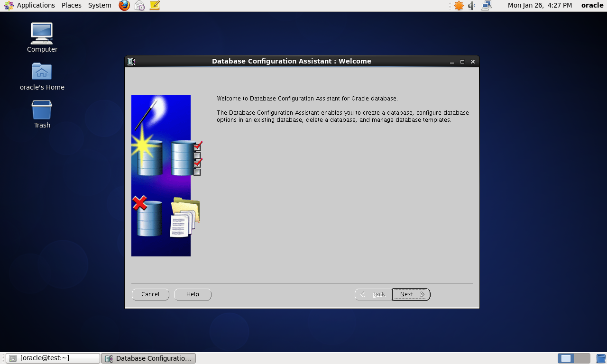Cancel the Database Configuration Assistant
The width and height of the screenshot is (607, 364).
click(150, 294)
